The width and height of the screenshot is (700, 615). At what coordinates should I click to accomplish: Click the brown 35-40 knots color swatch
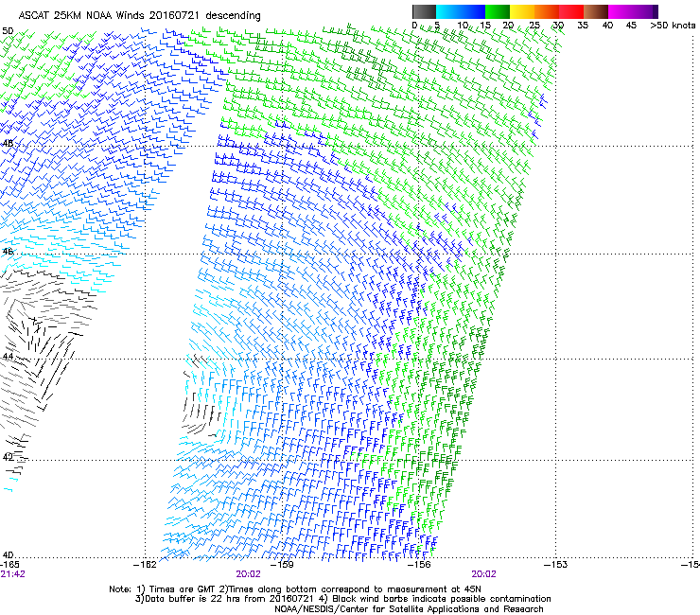pyautogui.click(x=596, y=11)
